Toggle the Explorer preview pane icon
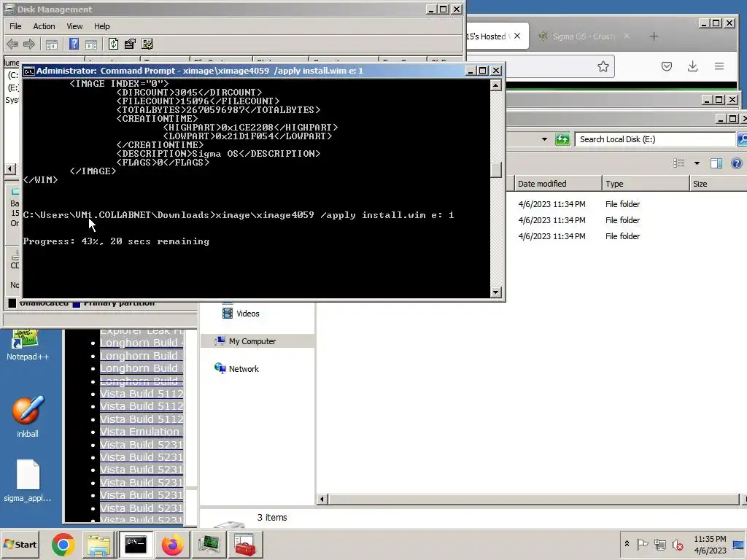Screen dimensions: 747x560 pos(716,163)
